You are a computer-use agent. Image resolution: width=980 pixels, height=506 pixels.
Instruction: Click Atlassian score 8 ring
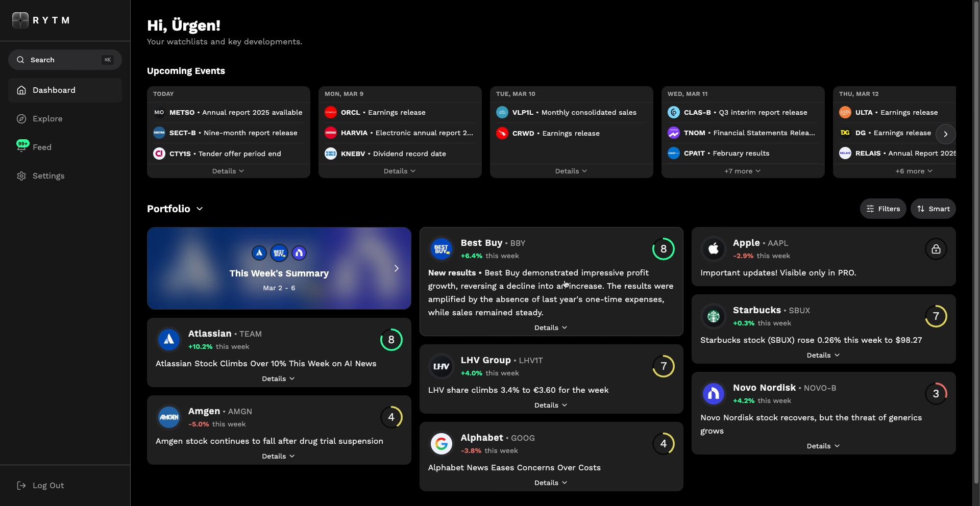point(391,340)
